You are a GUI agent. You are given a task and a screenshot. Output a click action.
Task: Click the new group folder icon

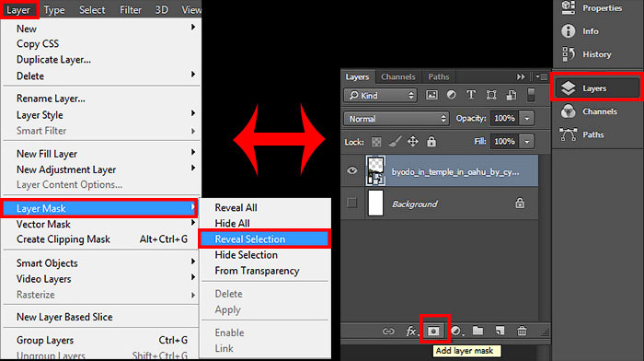pos(477,331)
